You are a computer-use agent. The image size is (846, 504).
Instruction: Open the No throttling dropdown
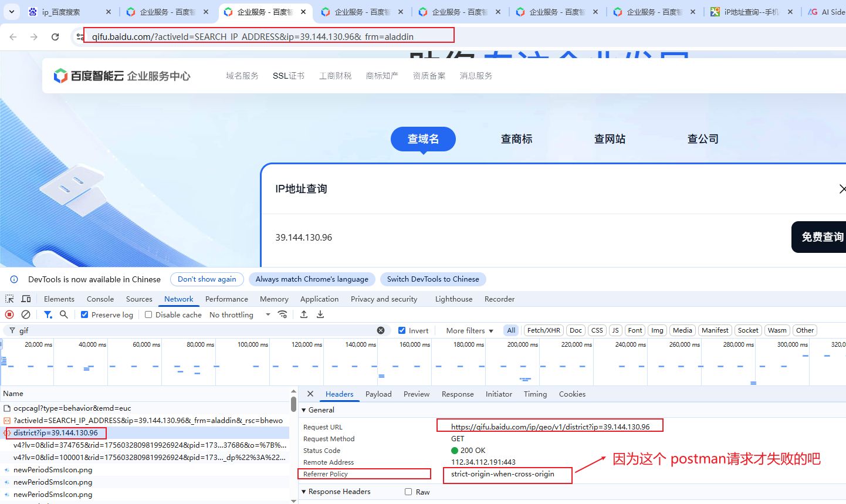pyautogui.click(x=239, y=314)
